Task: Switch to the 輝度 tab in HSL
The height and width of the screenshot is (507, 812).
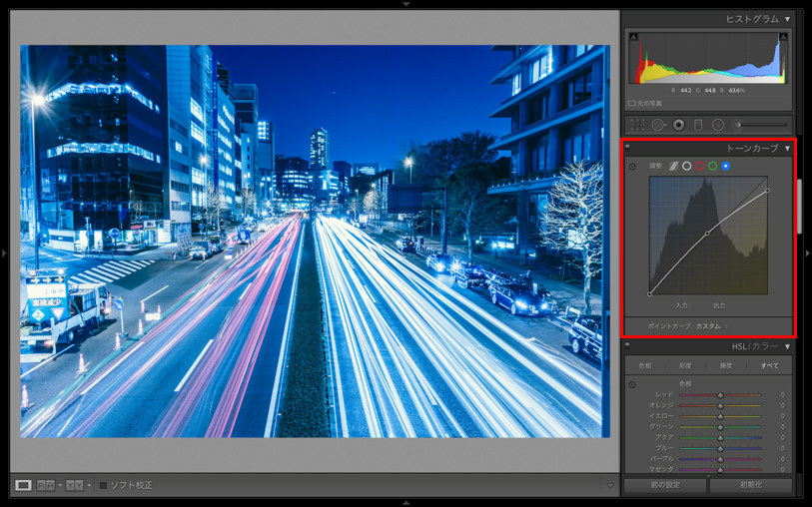Action: [x=726, y=366]
